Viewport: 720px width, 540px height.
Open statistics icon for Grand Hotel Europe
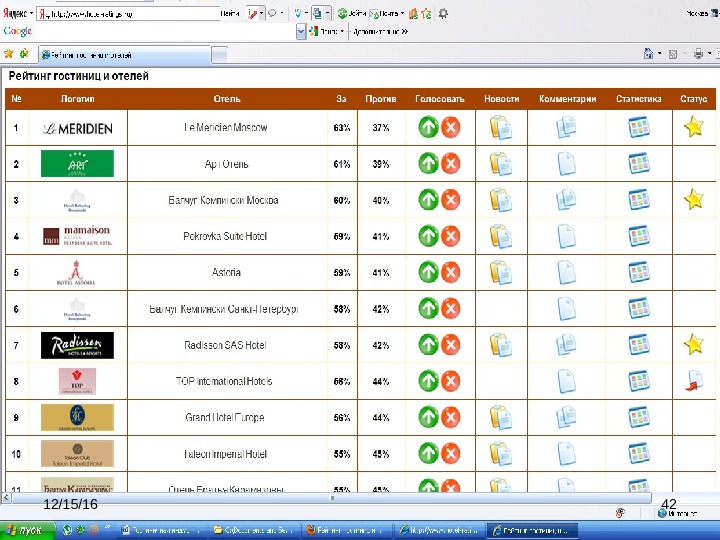639,417
